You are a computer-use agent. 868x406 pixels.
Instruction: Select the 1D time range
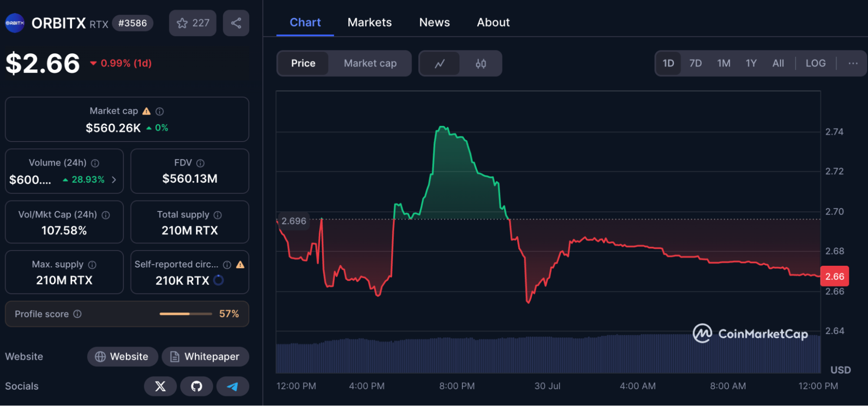[668, 63]
